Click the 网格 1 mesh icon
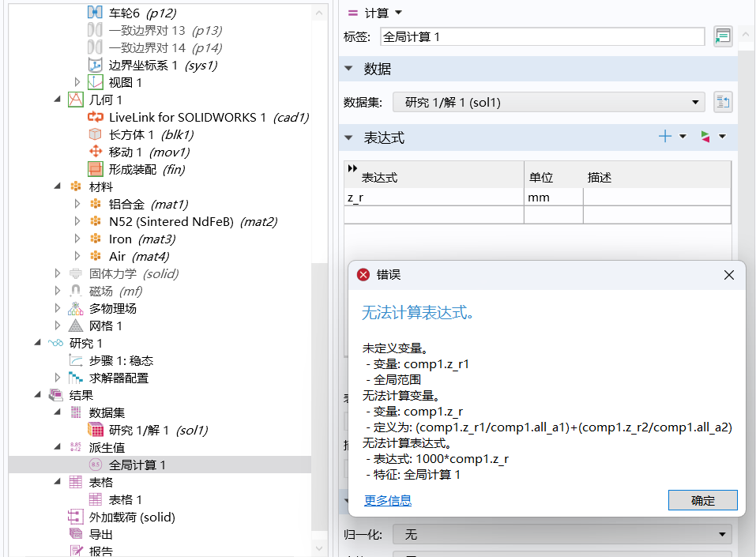 (x=76, y=326)
